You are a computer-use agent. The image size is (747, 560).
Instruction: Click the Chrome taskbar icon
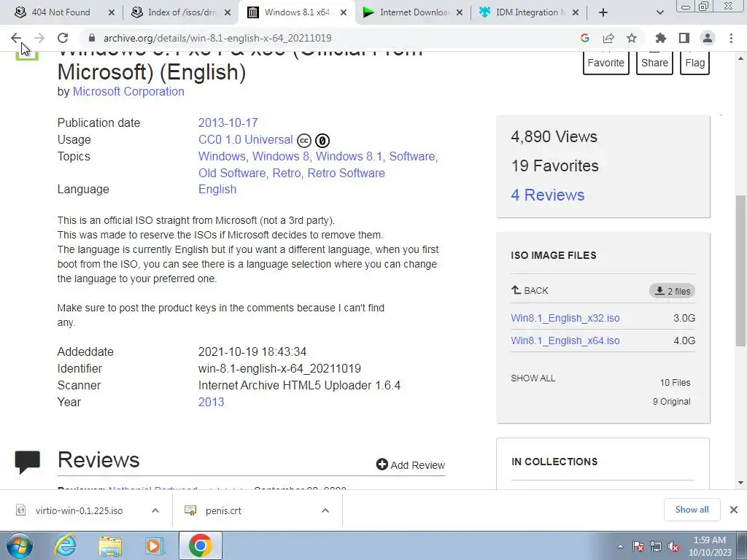(200, 545)
